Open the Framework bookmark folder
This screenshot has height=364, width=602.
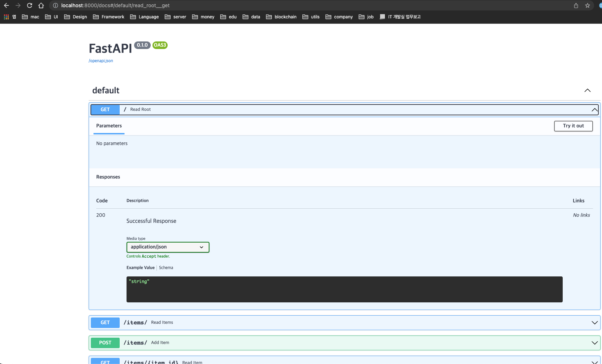(109, 17)
